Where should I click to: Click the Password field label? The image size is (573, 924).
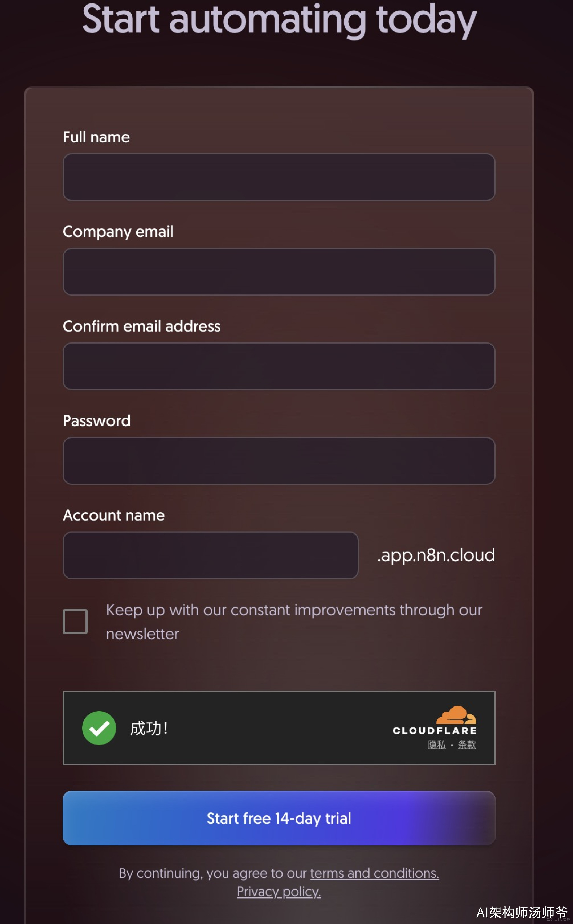(97, 421)
